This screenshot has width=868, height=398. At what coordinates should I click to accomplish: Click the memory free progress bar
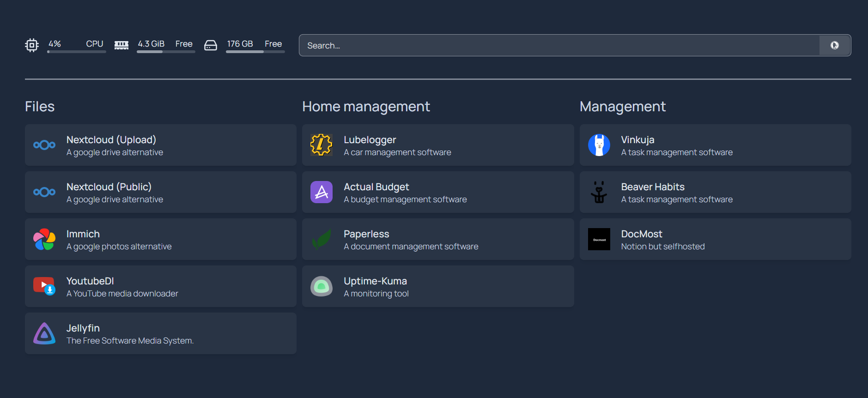pyautogui.click(x=166, y=52)
